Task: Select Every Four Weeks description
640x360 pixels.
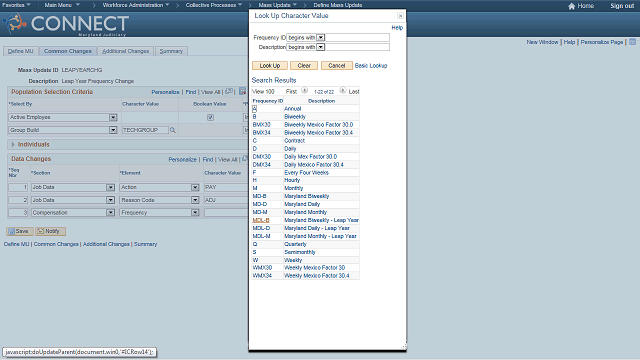Action: pos(307,173)
